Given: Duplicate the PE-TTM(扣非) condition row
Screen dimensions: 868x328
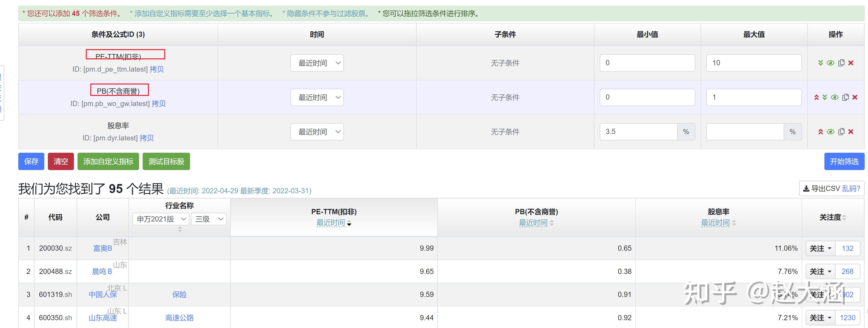Looking at the screenshot, I should pos(841,63).
